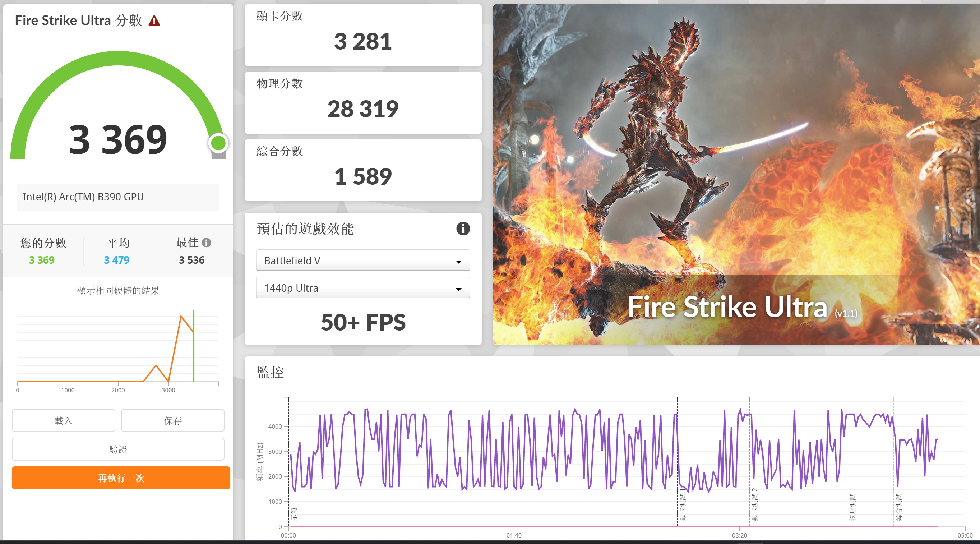Click the 顯卡測試 2 timeline marker
This screenshot has width=980, height=544.
point(755,504)
